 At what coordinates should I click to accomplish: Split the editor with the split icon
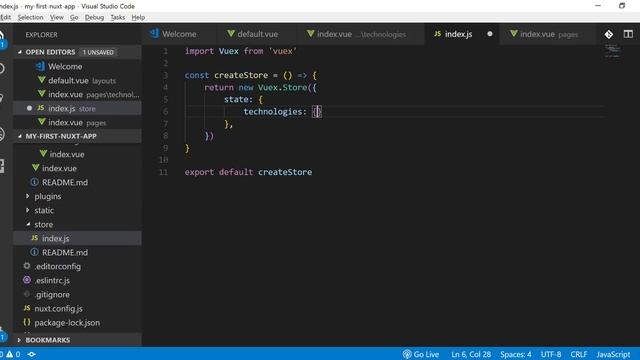628,34
